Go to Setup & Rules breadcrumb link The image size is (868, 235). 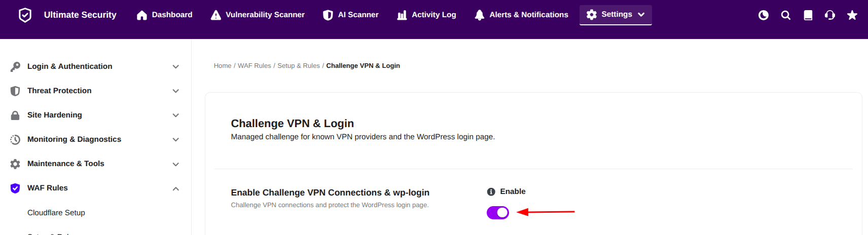click(x=299, y=66)
